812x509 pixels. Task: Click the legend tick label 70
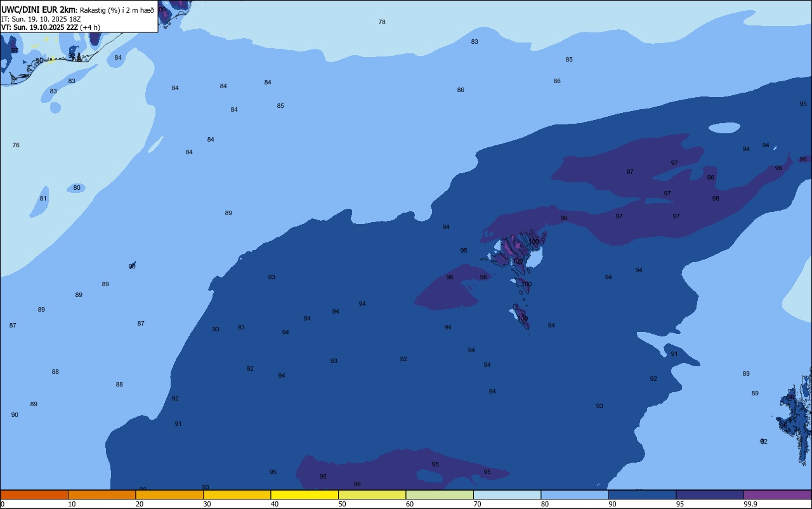coord(477,504)
